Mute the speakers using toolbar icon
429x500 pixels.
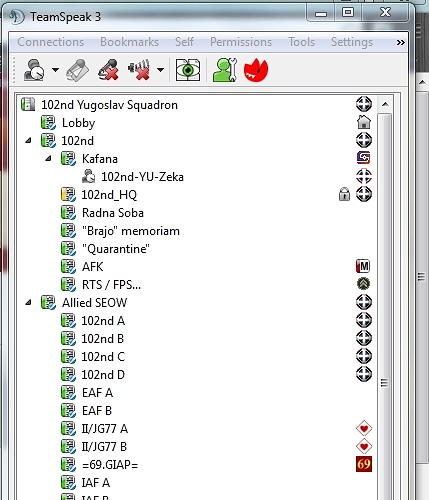tap(140, 70)
